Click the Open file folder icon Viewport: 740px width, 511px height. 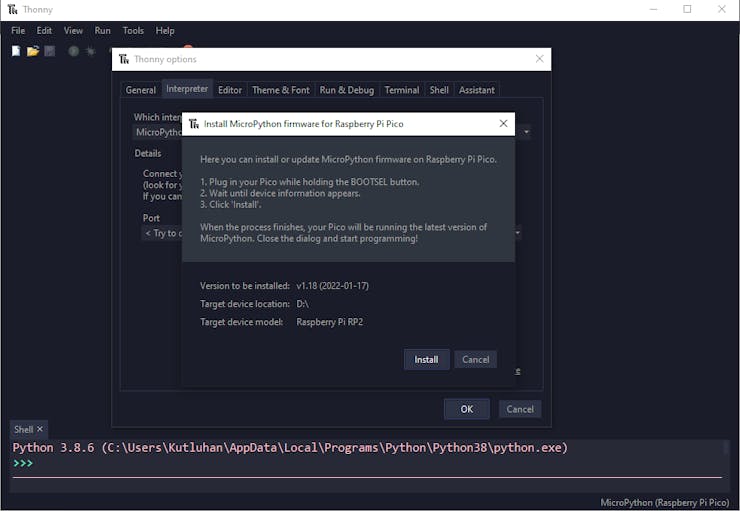(x=33, y=51)
